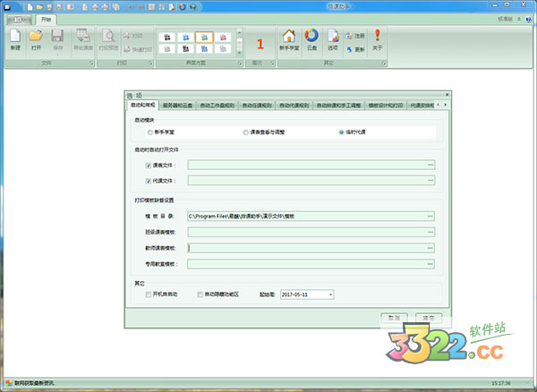This screenshot has height=392, width=537.
Task: Browse 专用教室模板 with ellipsis button
Action: tap(430, 264)
